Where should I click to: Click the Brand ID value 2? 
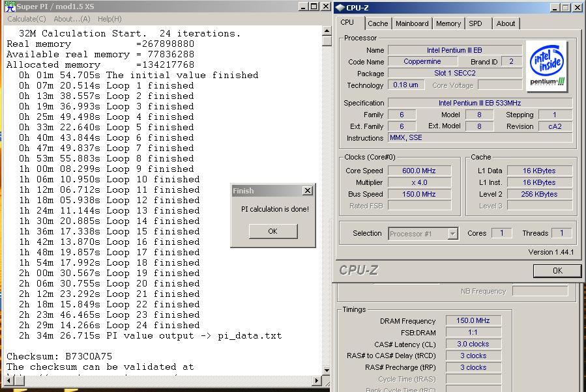click(x=511, y=62)
